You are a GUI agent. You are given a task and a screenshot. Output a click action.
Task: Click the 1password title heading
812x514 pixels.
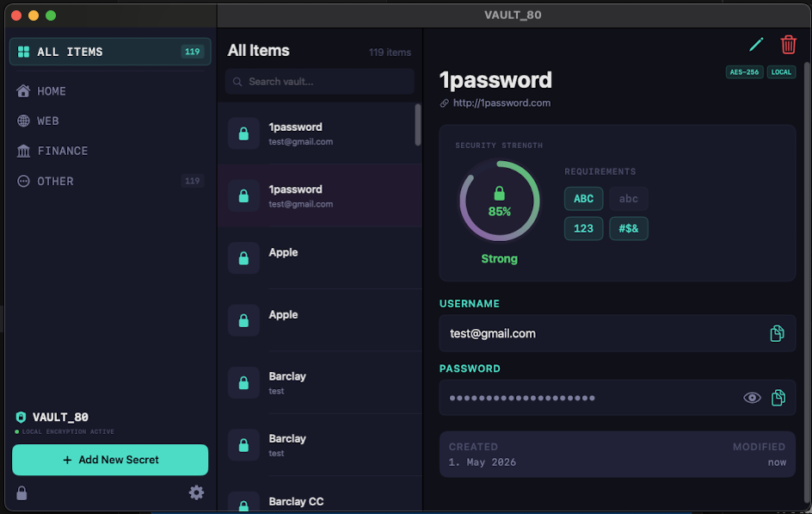[495, 80]
